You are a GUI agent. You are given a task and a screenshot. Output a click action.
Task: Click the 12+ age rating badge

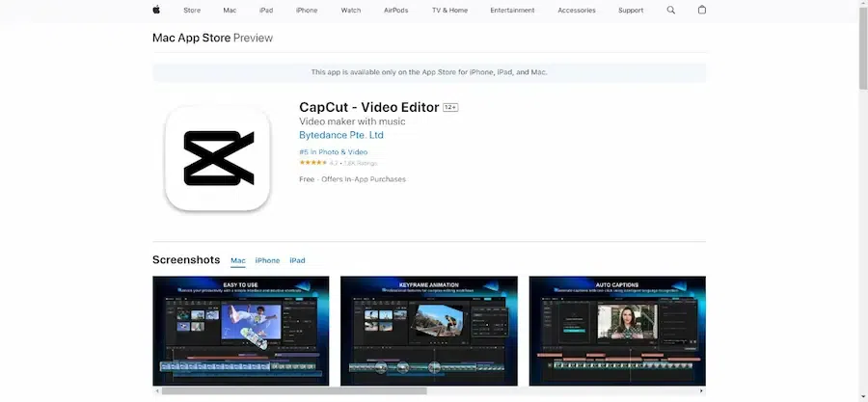(x=450, y=107)
